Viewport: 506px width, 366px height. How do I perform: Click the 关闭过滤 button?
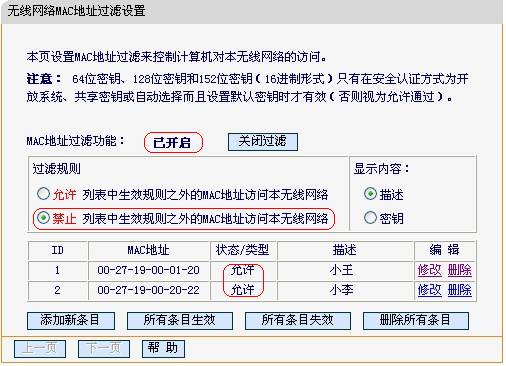263,142
